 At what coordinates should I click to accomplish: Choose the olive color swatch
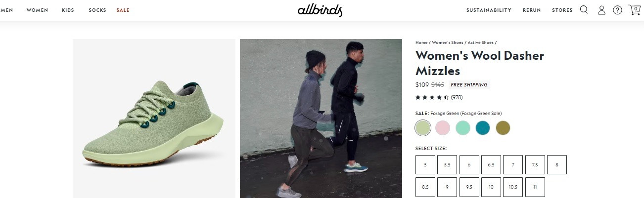coord(503,128)
